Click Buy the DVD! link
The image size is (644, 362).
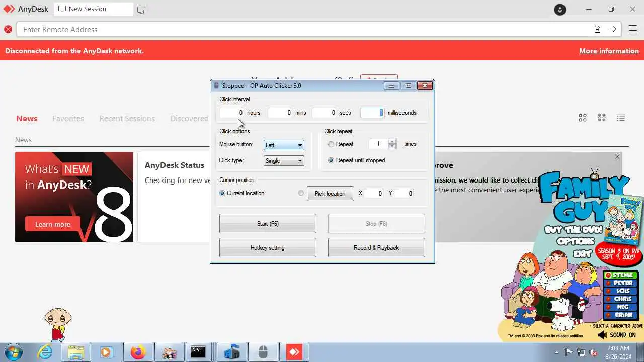pyautogui.click(x=574, y=229)
